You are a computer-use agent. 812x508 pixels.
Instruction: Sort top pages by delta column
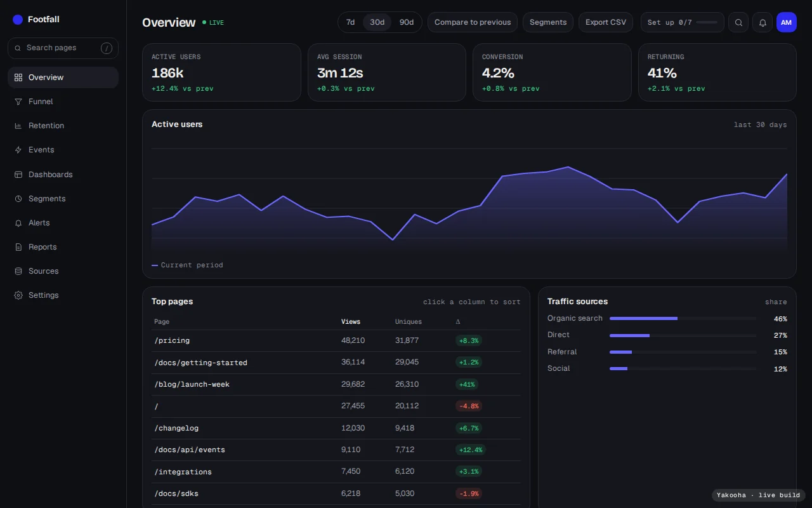458,322
